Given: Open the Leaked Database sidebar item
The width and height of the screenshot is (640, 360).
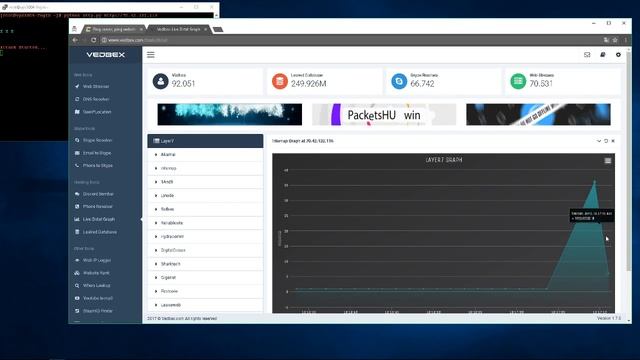Looking at the screenshot, I should [x=100, y=232].
